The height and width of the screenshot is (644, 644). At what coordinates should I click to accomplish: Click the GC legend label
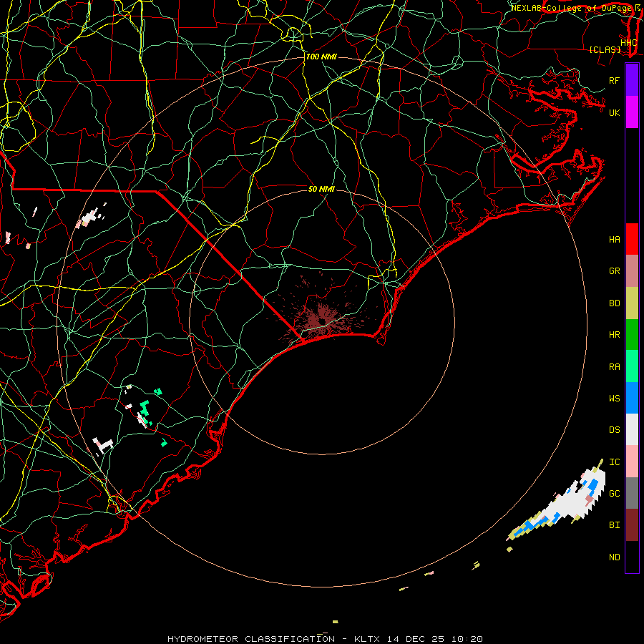614,493
